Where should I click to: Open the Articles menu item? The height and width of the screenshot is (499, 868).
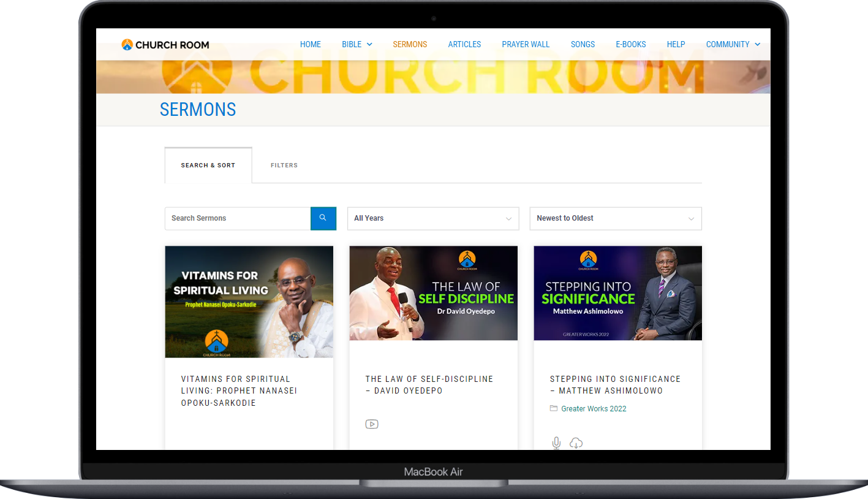click(x=464, y=44)
